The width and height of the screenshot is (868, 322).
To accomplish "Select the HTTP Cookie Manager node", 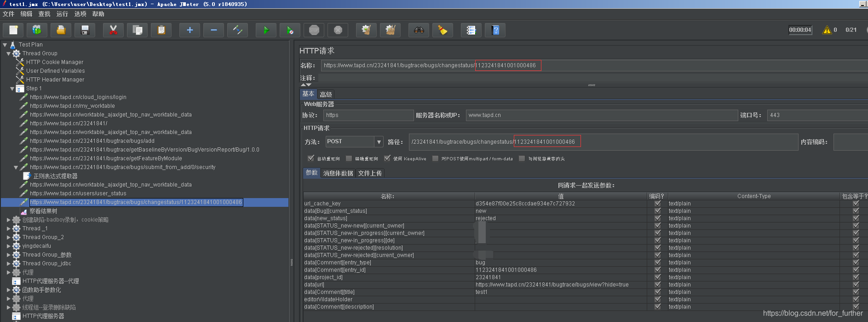I will (55, 62).
